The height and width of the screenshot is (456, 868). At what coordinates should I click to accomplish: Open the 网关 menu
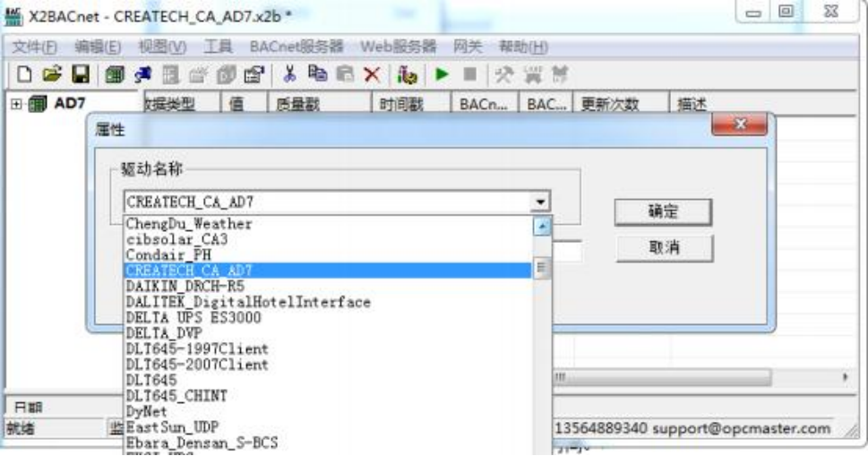click(468, 47)
